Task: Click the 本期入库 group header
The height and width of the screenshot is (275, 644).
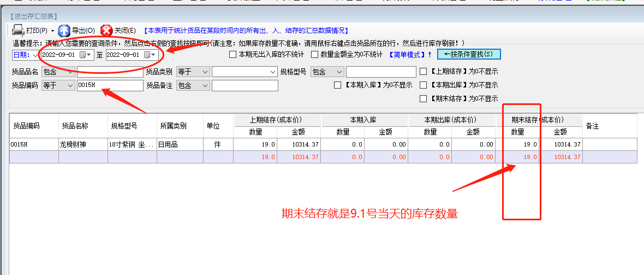Action: (365, 120)
